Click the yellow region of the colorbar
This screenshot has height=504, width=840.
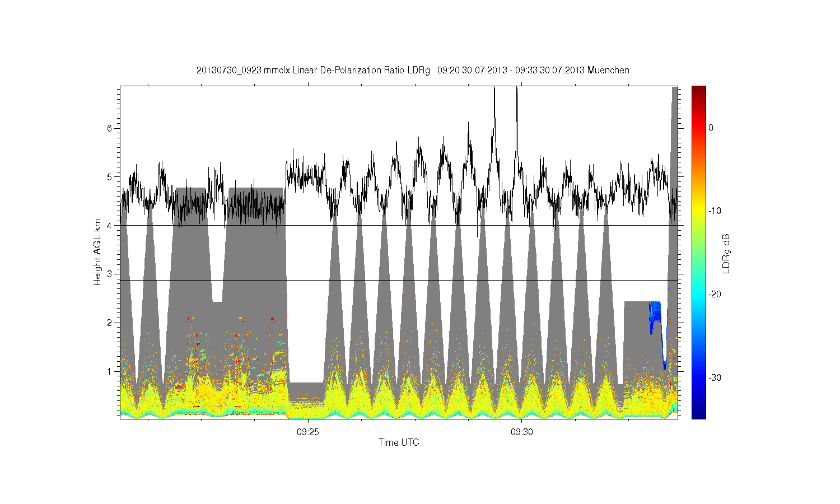pyautogui.click(x=698, y=212)
